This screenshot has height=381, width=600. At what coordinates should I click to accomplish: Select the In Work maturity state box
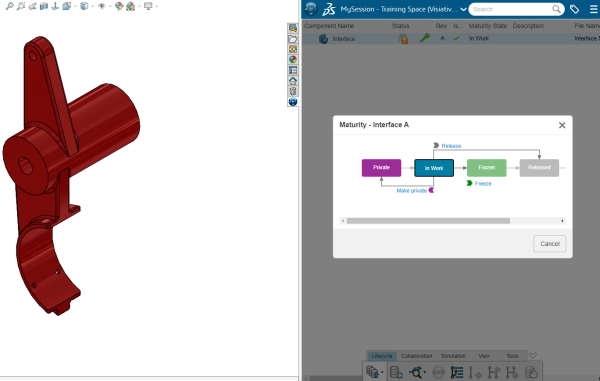[x=434, y=168]
